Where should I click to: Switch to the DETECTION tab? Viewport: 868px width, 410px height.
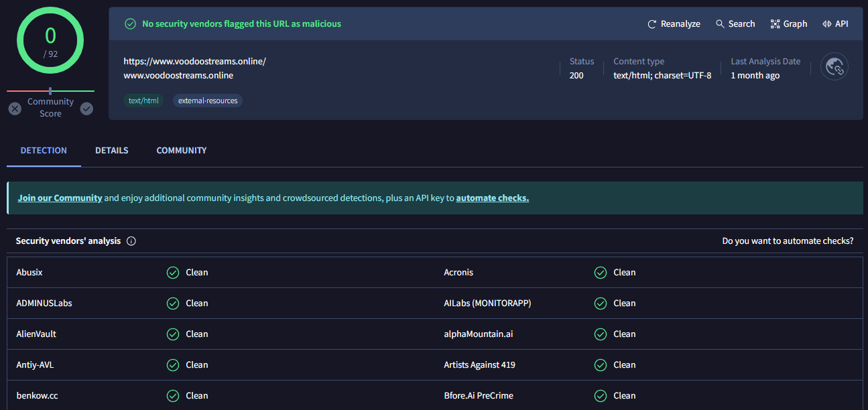pos(44,151)
